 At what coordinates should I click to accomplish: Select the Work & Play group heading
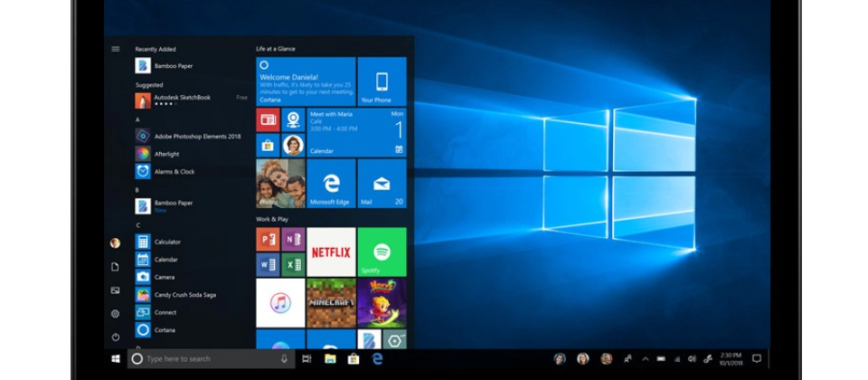click(x=272, y=219)
